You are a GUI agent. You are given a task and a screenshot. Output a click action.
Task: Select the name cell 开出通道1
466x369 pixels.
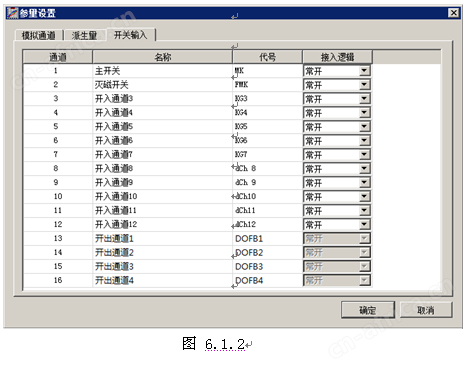point(163,239)
